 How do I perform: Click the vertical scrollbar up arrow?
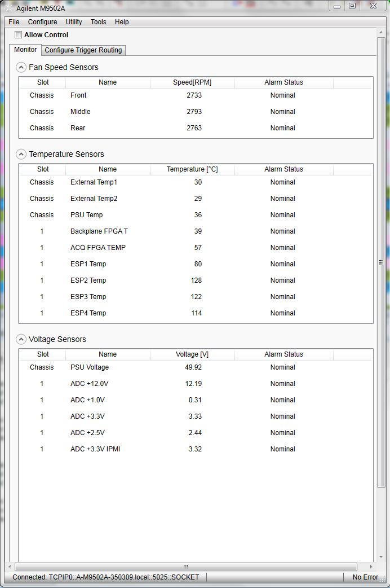[381, 33]
